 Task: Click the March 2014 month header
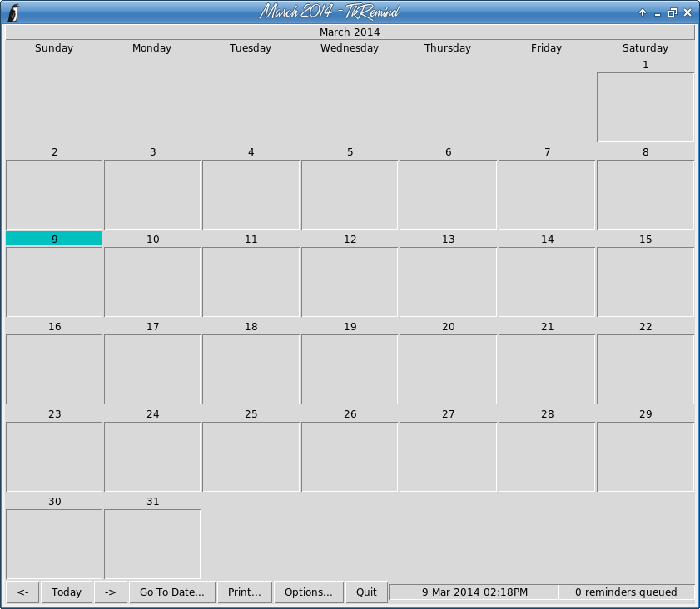[x=350, y=32]
